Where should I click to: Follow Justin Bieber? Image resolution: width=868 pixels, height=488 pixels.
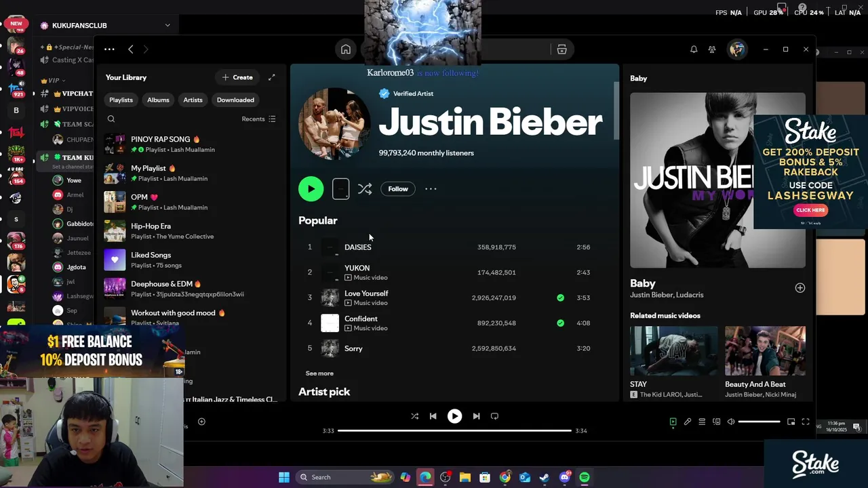pyautogui.click(x=398, y=189)
